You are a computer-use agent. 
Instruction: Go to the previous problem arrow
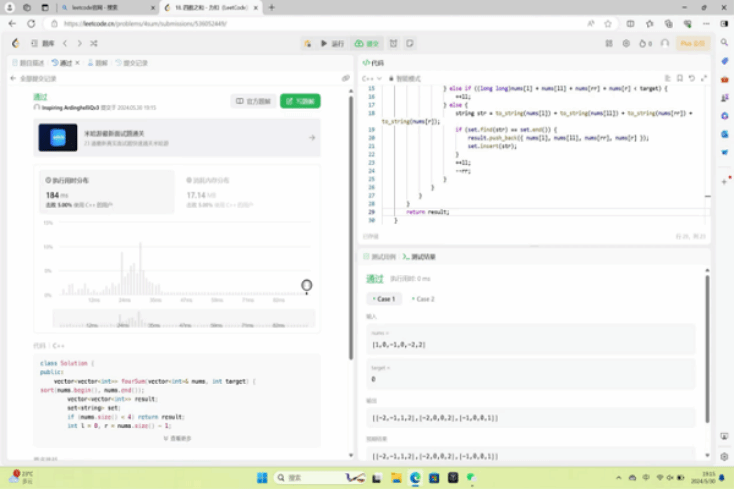click(65, 43)
